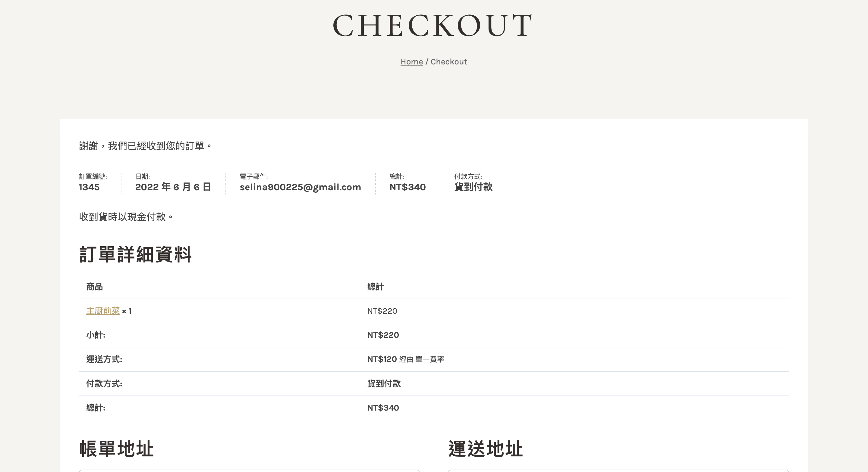Click 貨到付款 in the order summary header
Screen dimensions: 868x472
point(473,187)
